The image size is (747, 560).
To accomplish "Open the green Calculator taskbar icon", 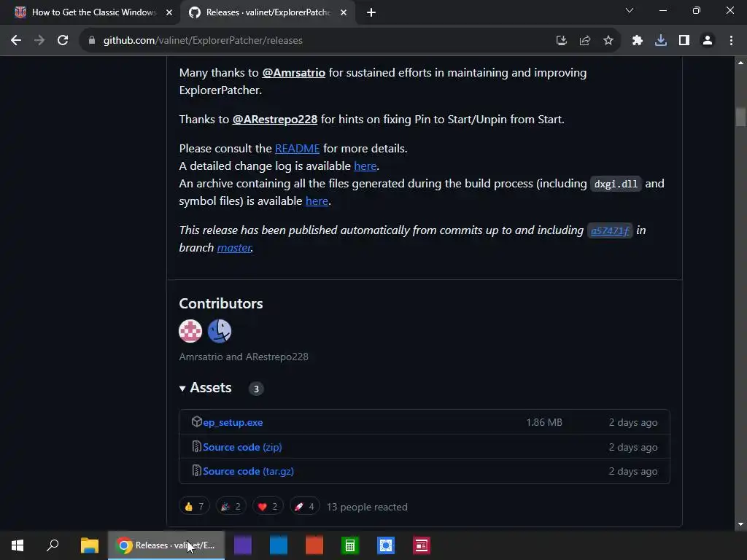I will 349,545.
